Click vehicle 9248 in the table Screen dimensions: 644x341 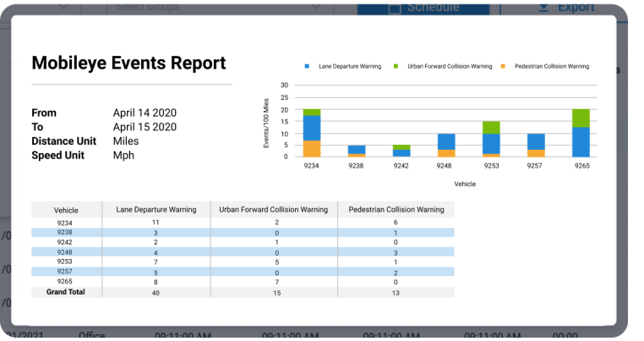point(64,252)
